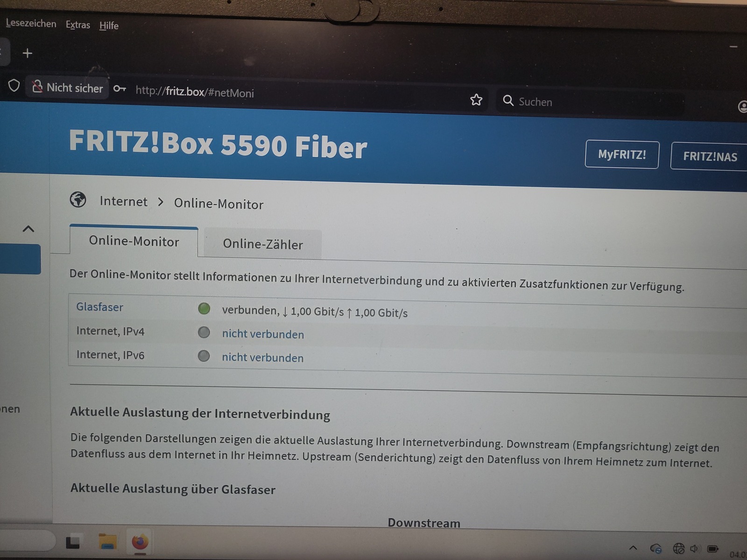Click 'nicht verbunden' in the IPv4 row
Viewport: 747px width, 560px height.
263,334
